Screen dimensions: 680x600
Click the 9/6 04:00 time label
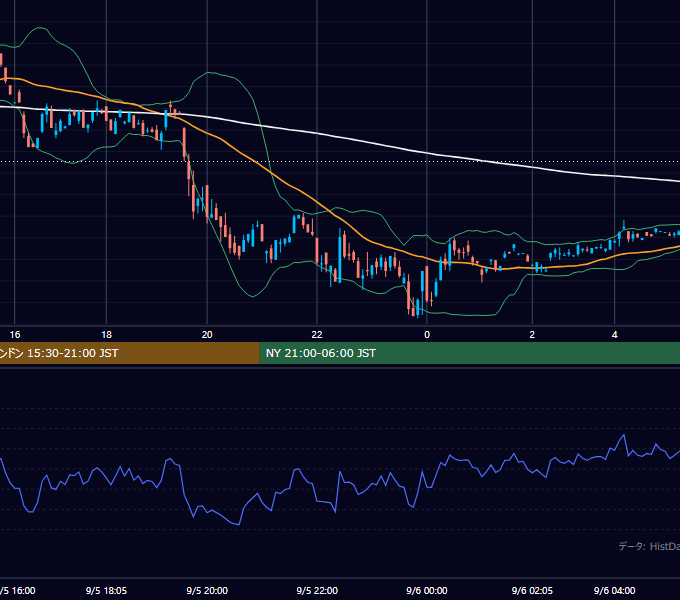pyautogui.click(x=615, y=590)
